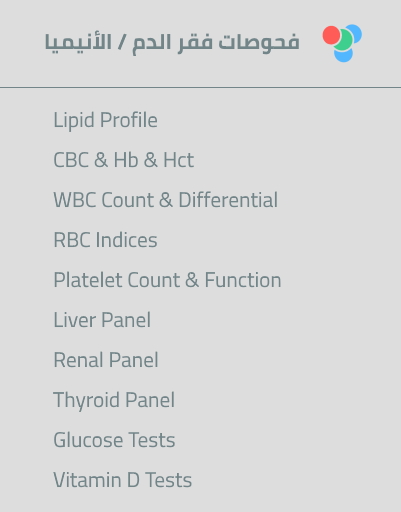
Task: Click the green circle in the logo
Action: (x=344, y=40)
